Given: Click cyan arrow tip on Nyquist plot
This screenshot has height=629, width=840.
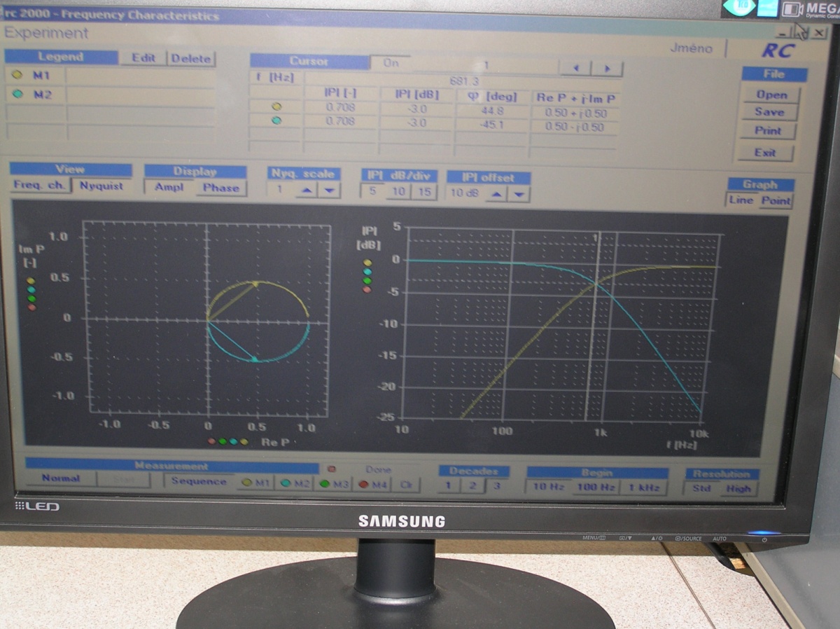Looking at the screenshot, I should point(254,359).
